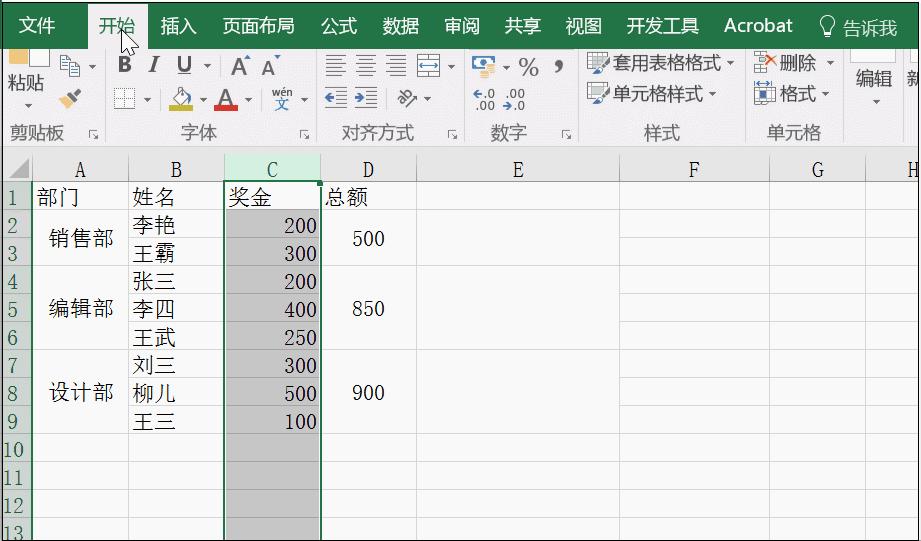Open the copy options dropdown arrow
Image resolution: width=921 pixels, height=541 pixels.
[x=92, y=67]
